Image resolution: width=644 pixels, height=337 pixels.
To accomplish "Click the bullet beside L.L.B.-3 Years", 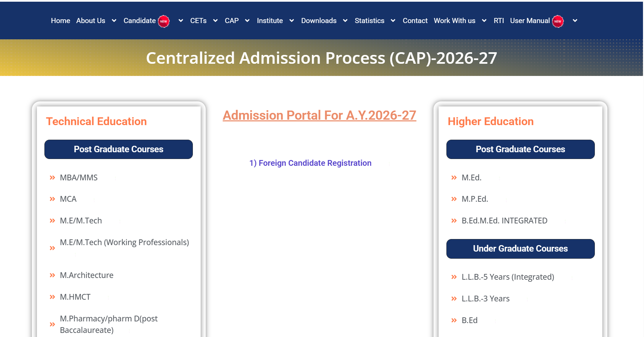I will tap(454, 299).
